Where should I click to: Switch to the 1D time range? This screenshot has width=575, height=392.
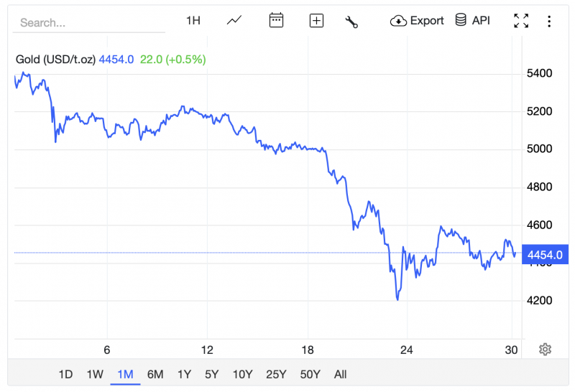(x=65, y=374)
